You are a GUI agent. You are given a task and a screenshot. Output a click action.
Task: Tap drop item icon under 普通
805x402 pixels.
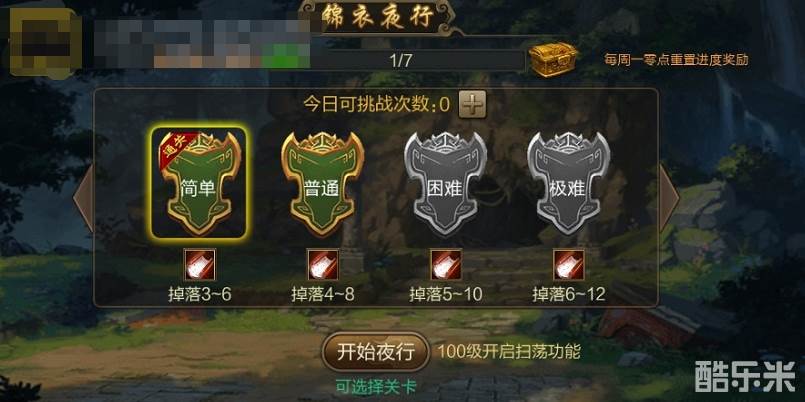(323, 265)
